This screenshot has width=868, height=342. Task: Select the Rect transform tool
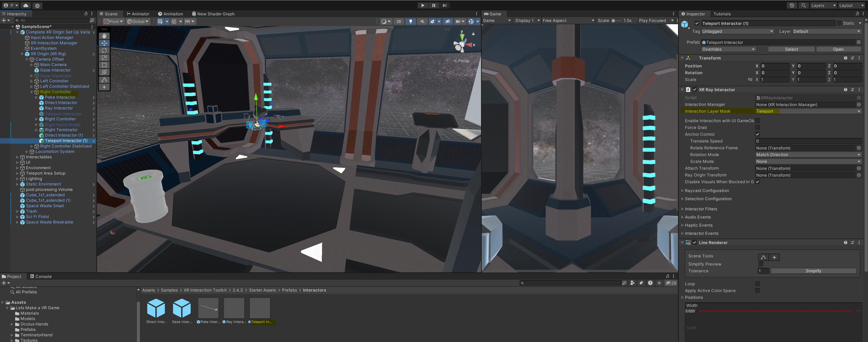pos(104,65)
